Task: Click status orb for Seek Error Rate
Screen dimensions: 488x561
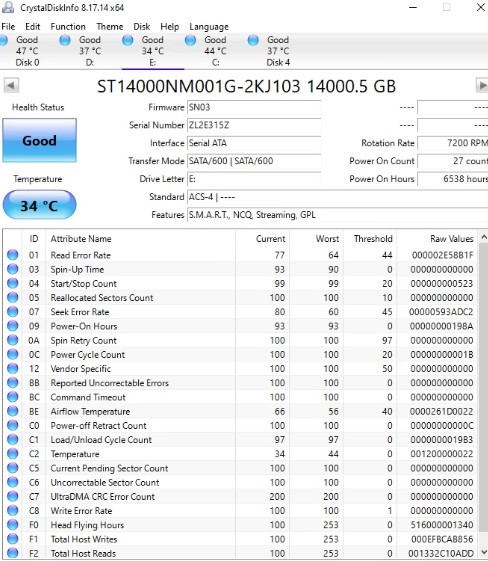Action: 13,312
